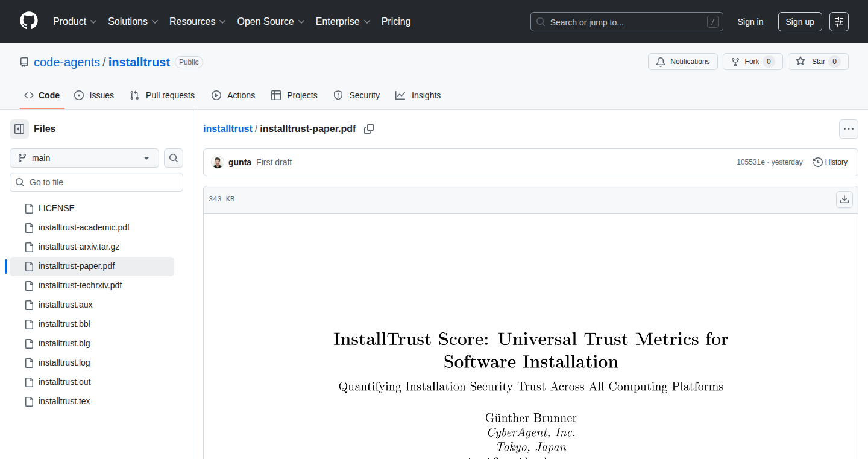Click gunta's avatar image
The height and width of the screenshot is (459, 868).
tap(218, 162)
